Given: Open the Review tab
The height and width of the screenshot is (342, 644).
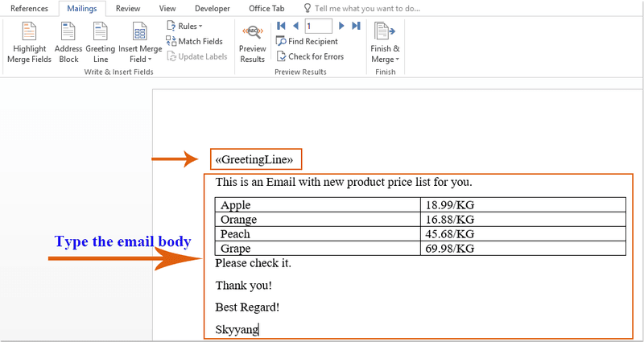Looking at the screenshot, I should point(128,8).
